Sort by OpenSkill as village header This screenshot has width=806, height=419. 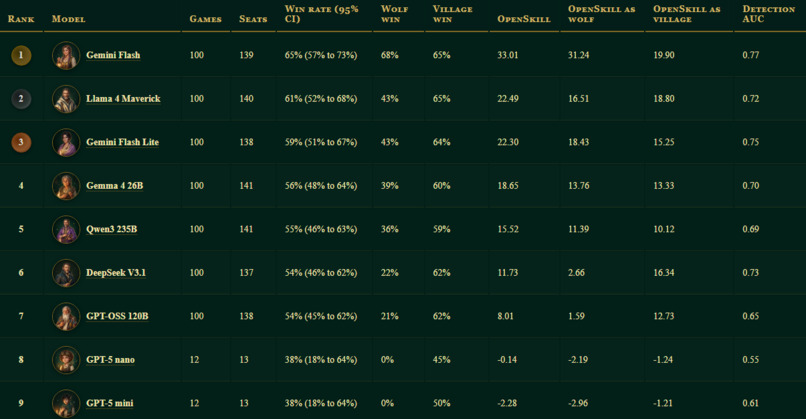687,14
